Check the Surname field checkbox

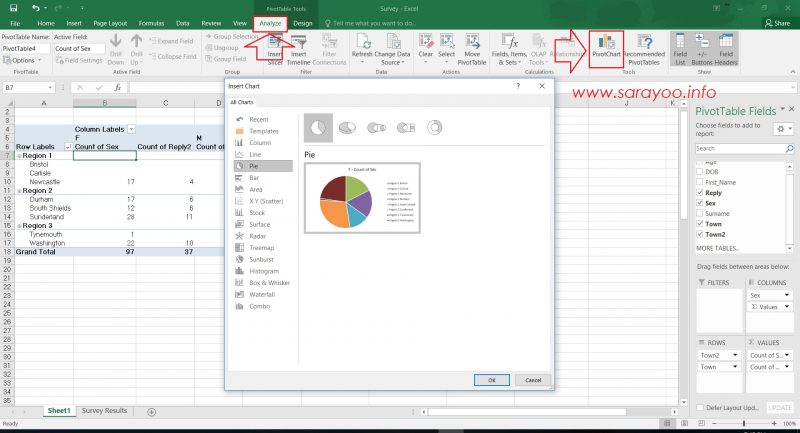pos(700,213)
